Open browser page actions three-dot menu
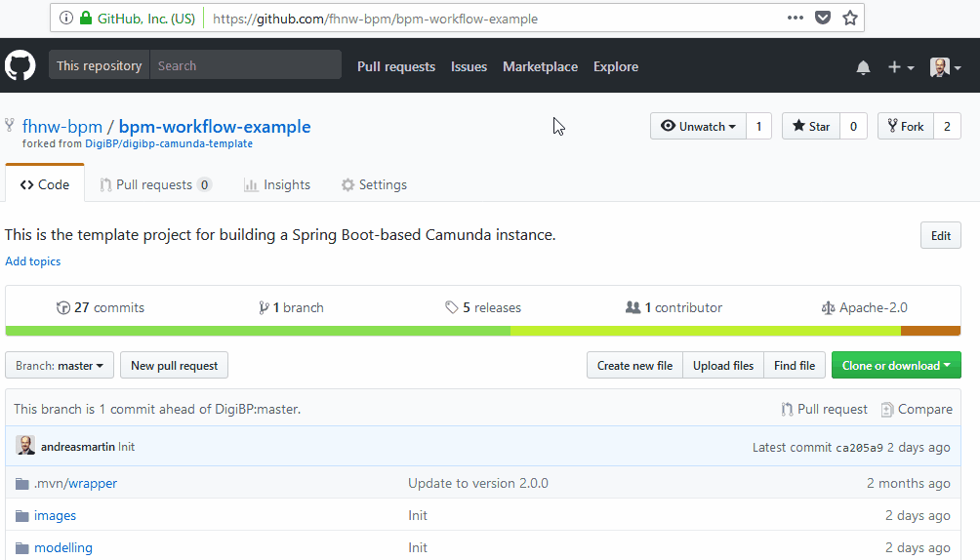980x560 pixels. 795,18
